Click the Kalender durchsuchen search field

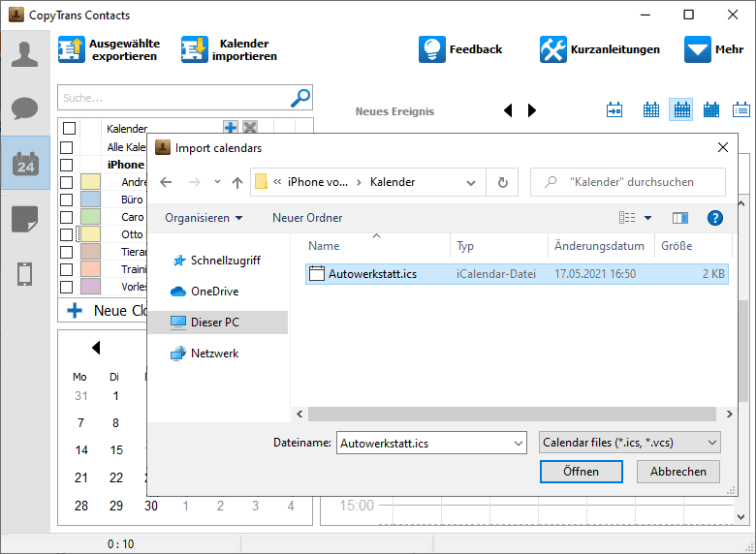pos(628,182)
